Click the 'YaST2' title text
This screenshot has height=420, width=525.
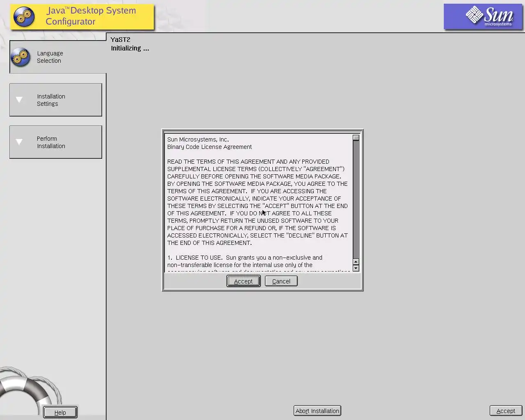tap(121, 39)
